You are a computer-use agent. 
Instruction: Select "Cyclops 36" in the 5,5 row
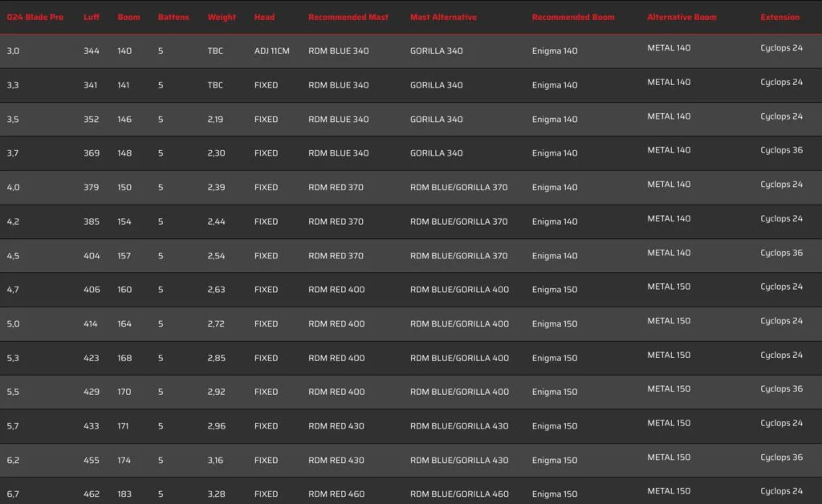pyautogui.click(x=781, y=388)
